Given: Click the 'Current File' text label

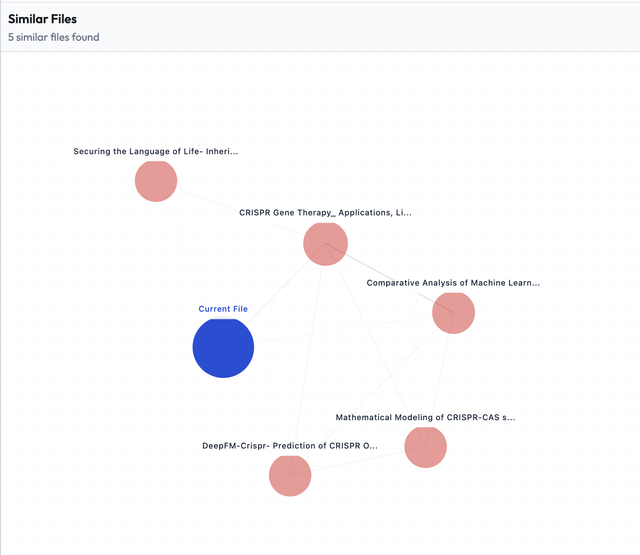Looking at the screenshot, I should (x=223, y=309).
